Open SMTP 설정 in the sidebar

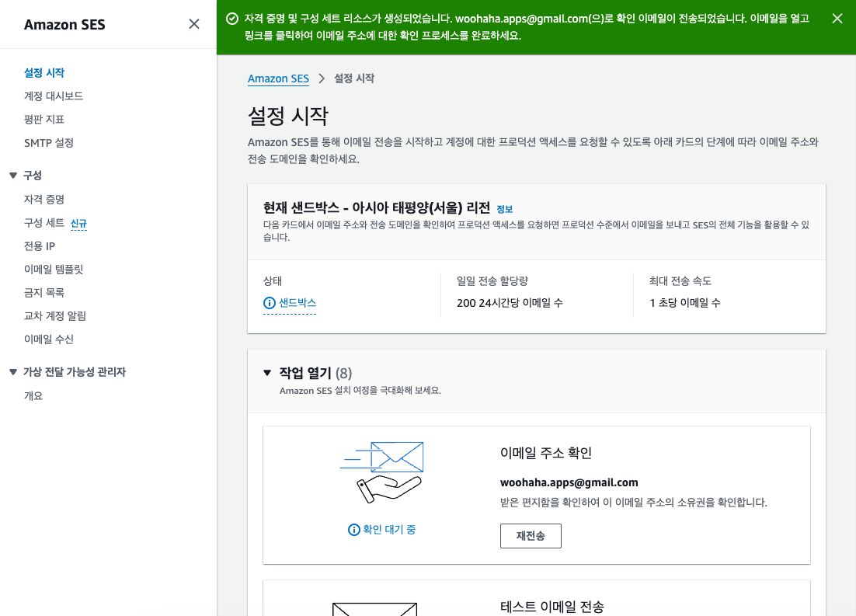coord(49,142)
